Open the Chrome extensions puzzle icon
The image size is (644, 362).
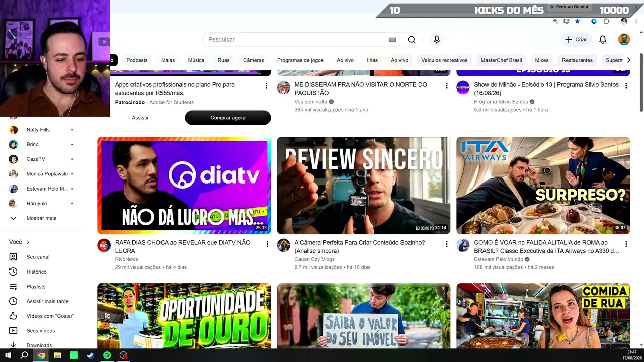pyautogui.click(x=606, y=21)
